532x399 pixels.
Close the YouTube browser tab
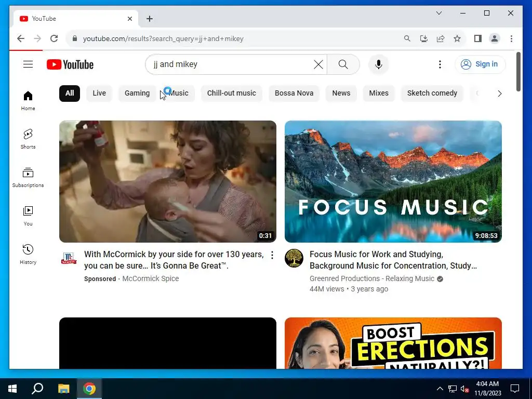click(x=129, y=19)
